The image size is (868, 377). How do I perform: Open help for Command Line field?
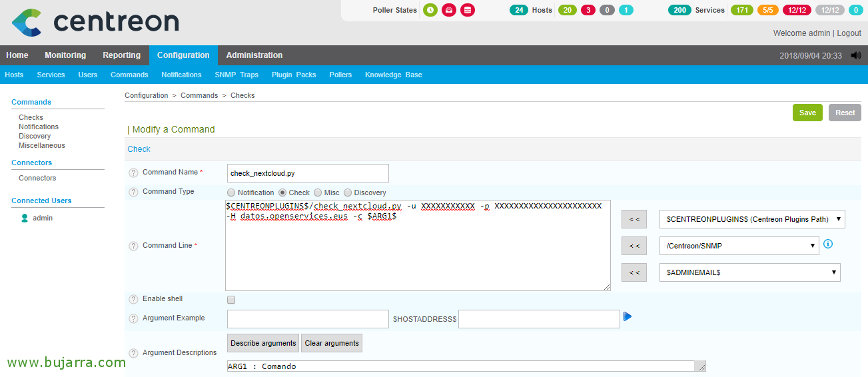click(x=133, y=246)
